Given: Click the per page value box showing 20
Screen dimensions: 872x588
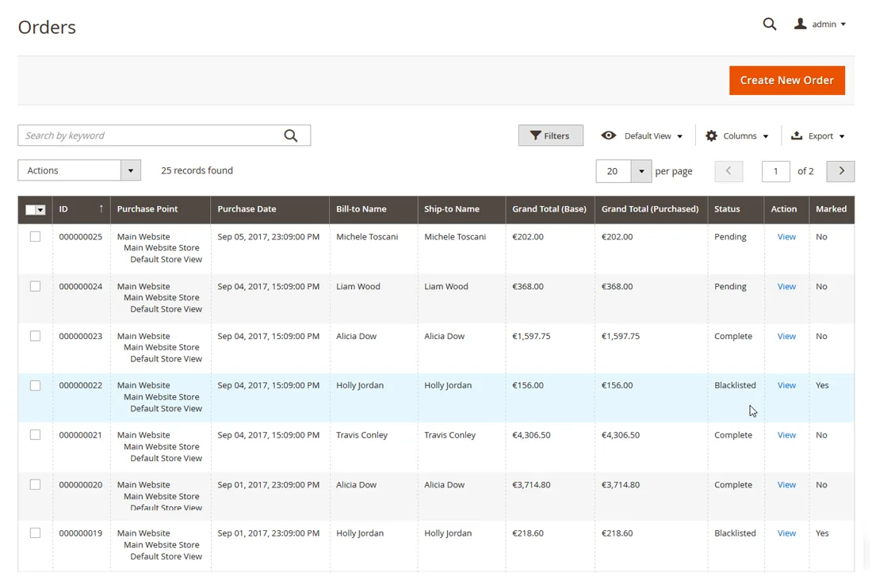Looking at the screenshot, I should click(x=614, y=171).
